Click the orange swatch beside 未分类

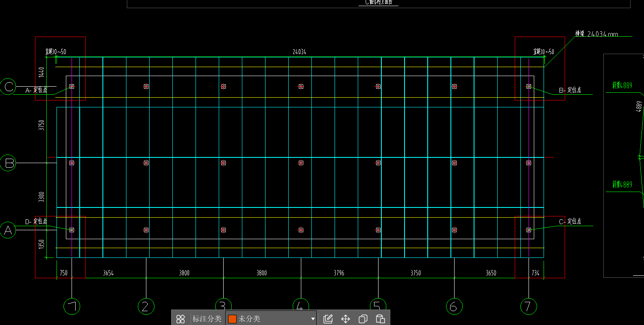tap(233, 319)
